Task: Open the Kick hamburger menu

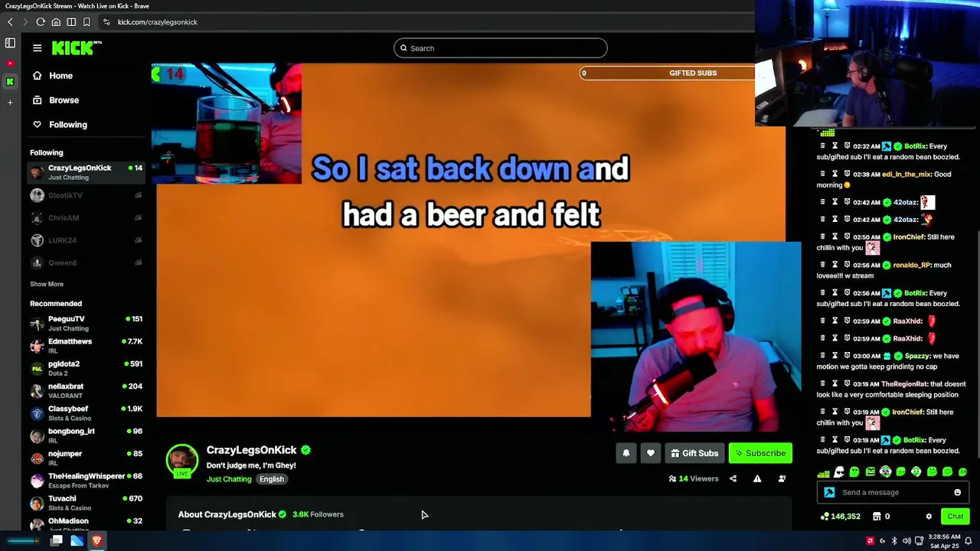Action: [x=37, y=48]
